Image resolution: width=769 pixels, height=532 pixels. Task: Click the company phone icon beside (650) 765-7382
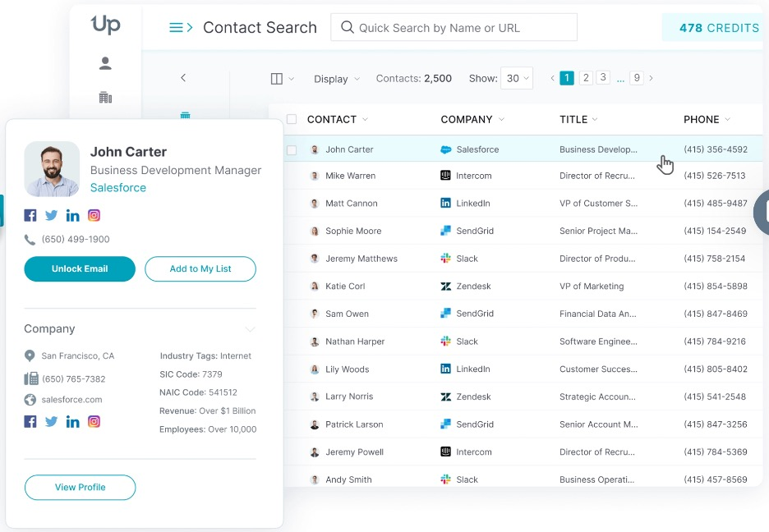tap(31, 378)
